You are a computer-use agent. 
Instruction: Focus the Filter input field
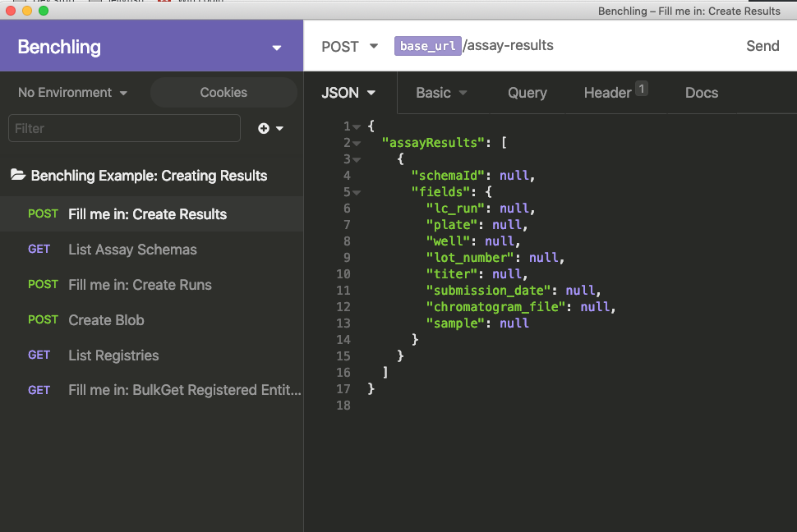pyautogui.click(x=124, y=128)
